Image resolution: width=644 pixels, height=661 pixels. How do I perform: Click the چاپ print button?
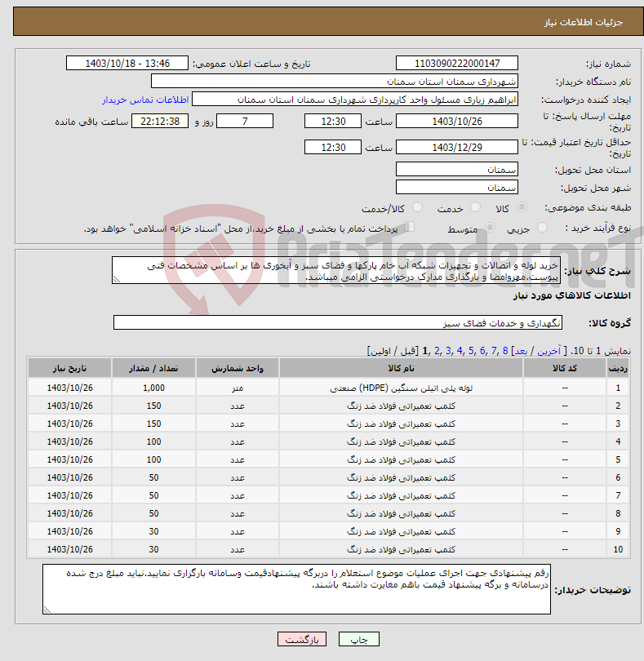tap(359, 639)
